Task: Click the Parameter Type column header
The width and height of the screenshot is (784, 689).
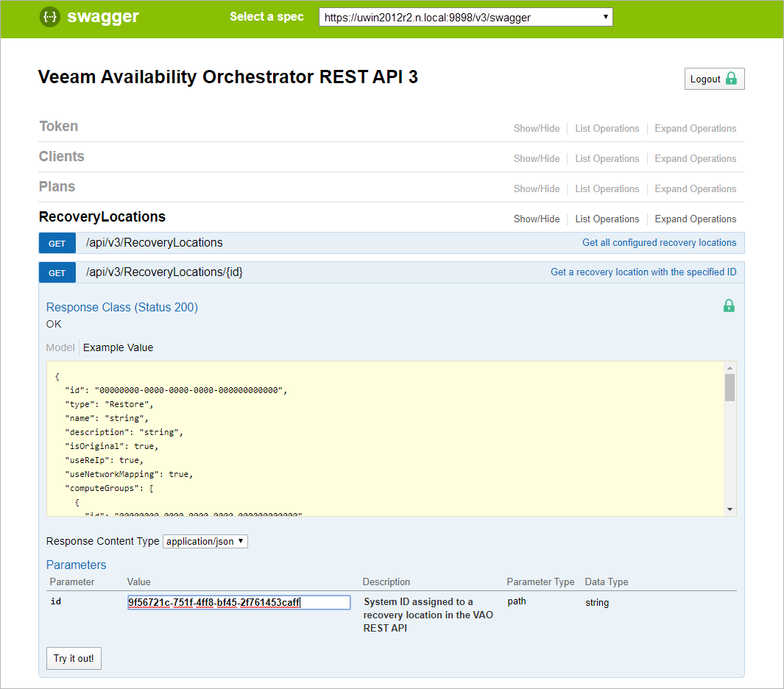Action: tap(540, 582)
